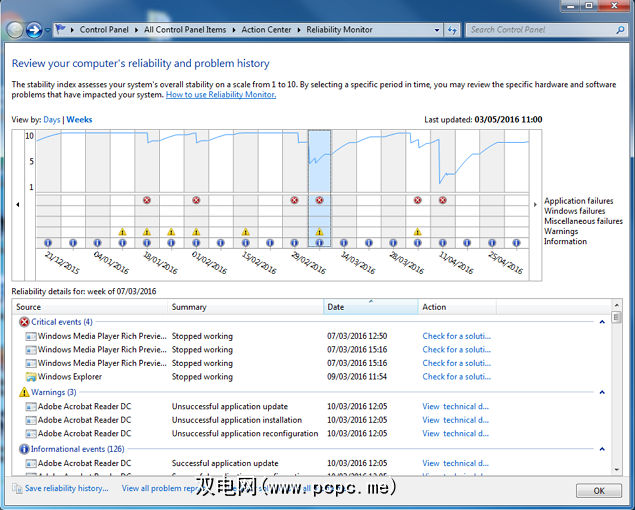
Task: Click the red Critical events group icon
Action: point(24,322)
